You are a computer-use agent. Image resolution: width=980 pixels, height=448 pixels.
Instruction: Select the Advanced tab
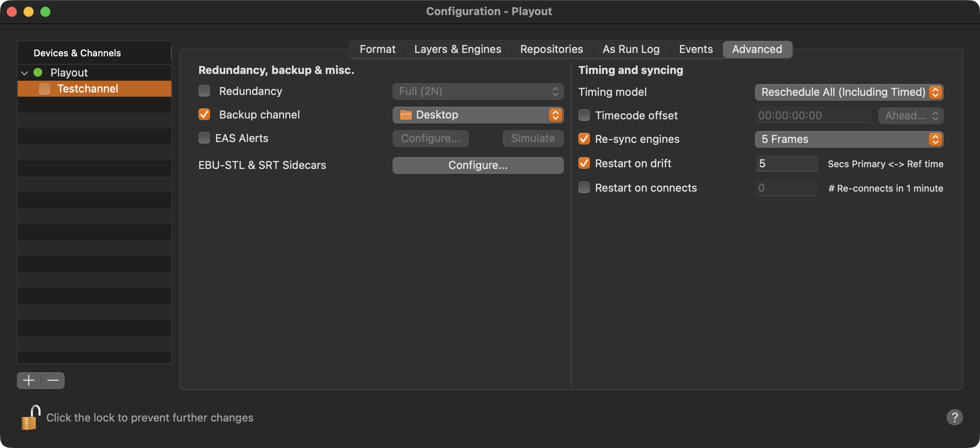(757, 49)
